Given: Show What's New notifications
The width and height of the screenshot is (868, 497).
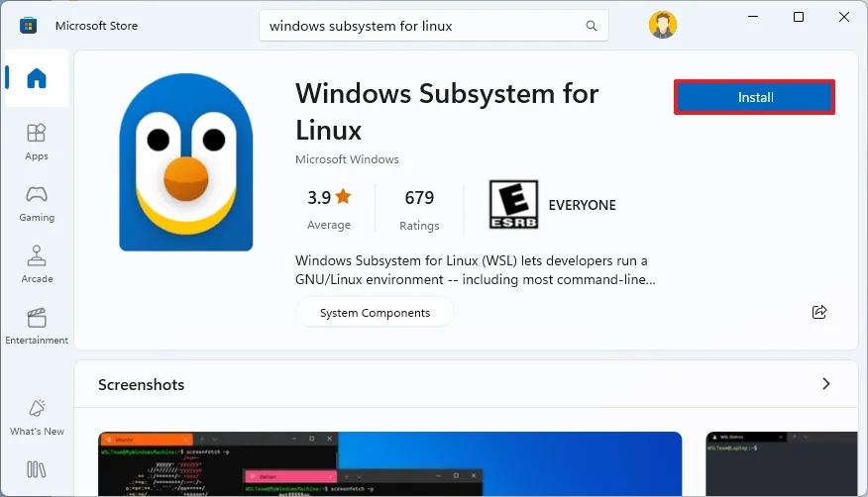Looking at the screenshot, I should pyautogui.click(x=37, y=418).
